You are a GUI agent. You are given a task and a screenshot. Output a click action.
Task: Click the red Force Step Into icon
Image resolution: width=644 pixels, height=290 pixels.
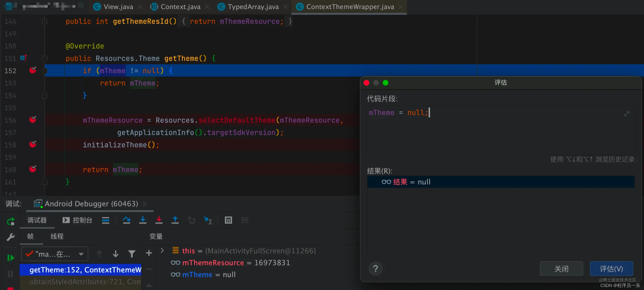pyautogui.click(x=159, y=220)
